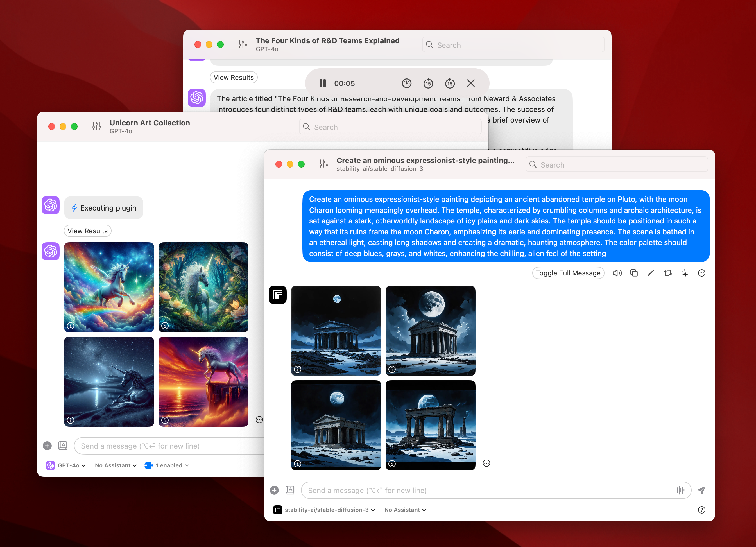
Task: Pause the audio playback at 00:05
Action: click(x=322, y=83)
